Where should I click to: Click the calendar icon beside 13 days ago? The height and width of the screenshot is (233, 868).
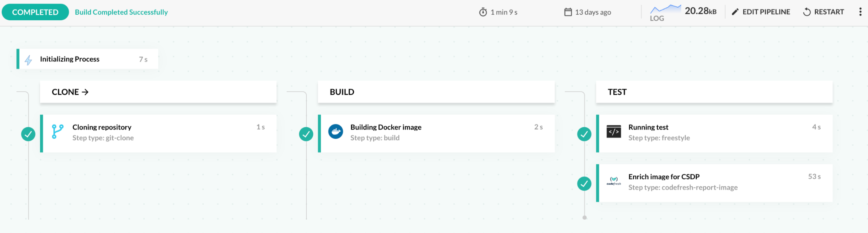(568, 12)
